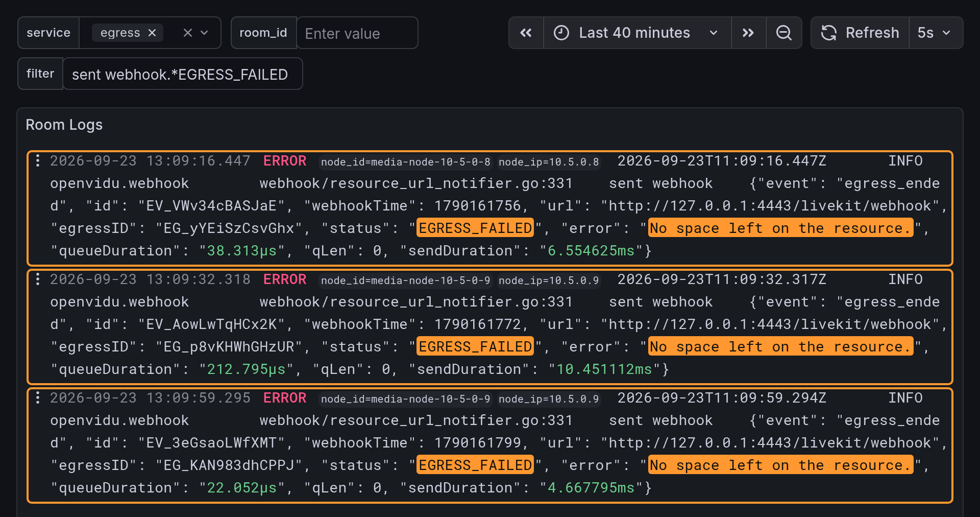Click the room_id Enter value field
This screenshot has height=517, width=980.
[x=357, y=33]
